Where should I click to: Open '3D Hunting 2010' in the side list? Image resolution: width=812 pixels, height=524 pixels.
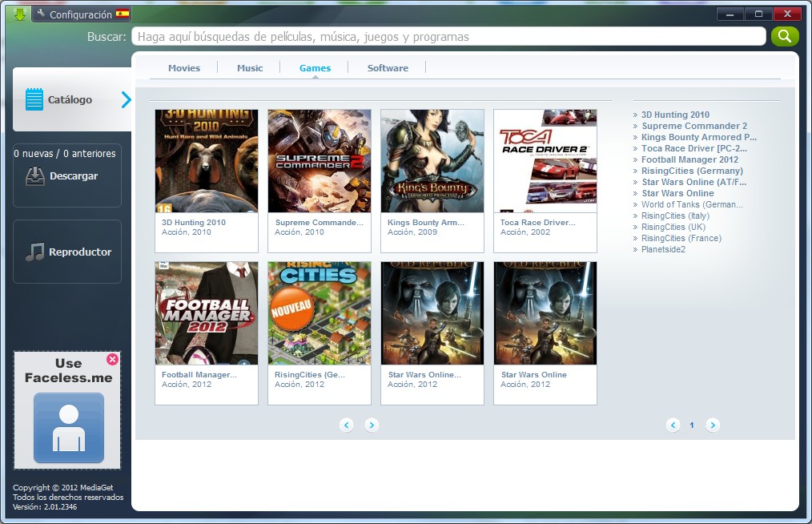point(675,115)
